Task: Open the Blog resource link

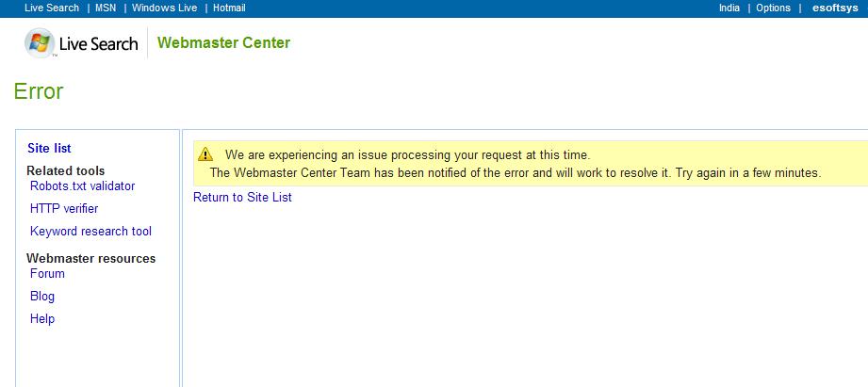Action: click(x=42, y=297)
